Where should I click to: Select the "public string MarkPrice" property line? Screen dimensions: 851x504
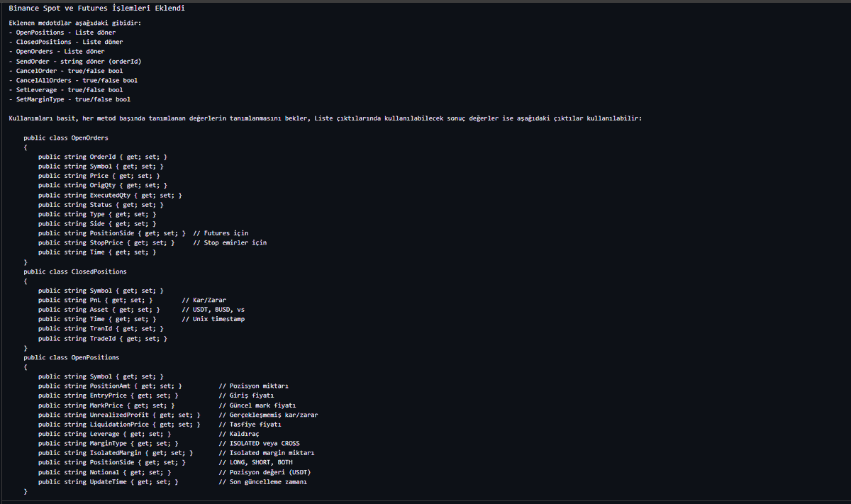point(106,405)
